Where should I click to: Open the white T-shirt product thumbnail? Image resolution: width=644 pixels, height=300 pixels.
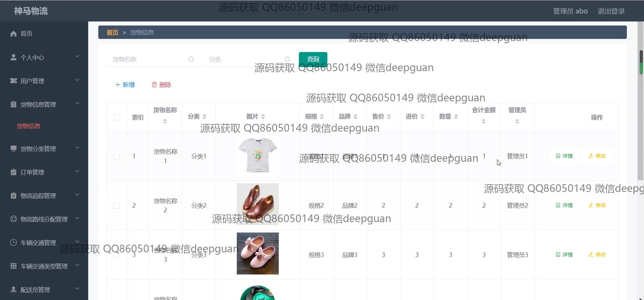(258, 155)
